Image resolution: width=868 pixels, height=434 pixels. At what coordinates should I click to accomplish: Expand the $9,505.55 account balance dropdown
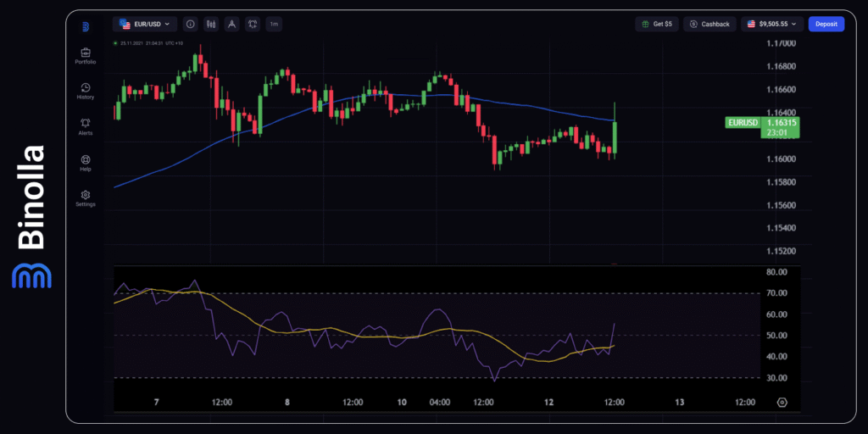pyautogui.click(x=771, y=25)
